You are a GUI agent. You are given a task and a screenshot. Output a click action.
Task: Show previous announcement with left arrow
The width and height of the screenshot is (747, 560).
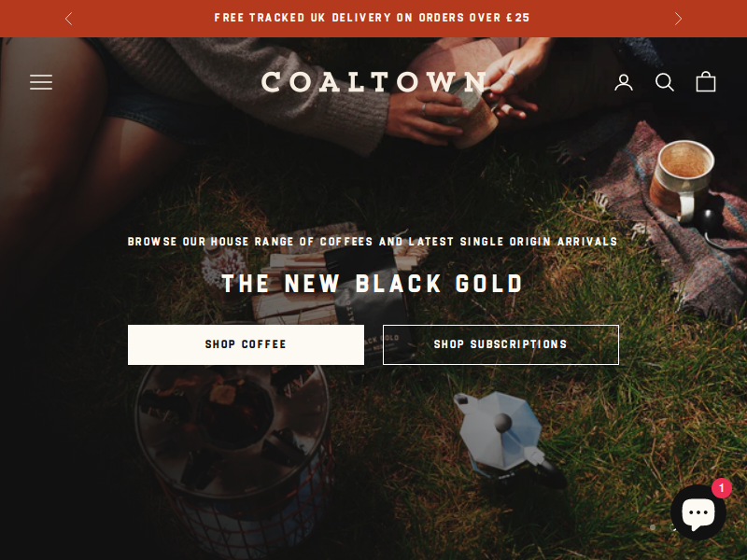68,19
